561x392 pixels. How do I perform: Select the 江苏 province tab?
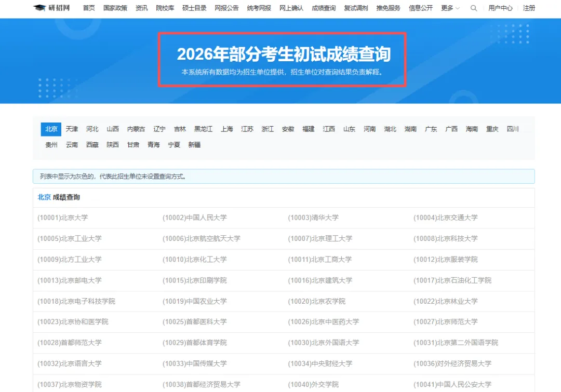pos(247,129)
